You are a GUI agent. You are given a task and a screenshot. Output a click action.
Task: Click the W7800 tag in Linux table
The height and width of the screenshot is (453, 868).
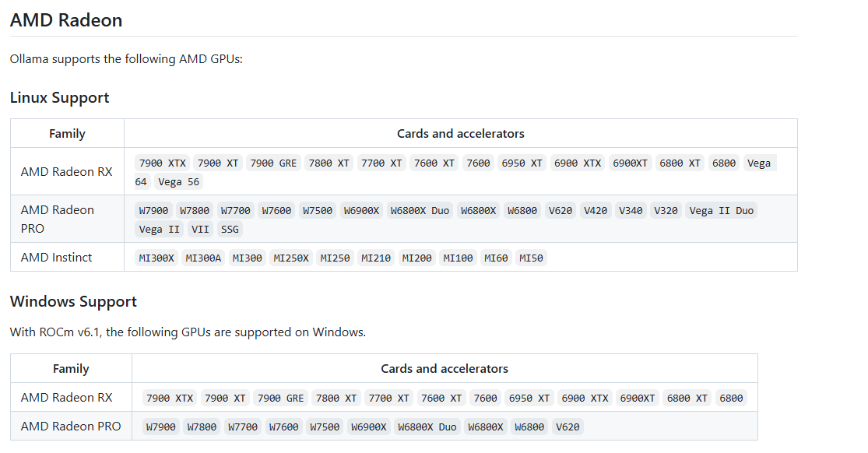195,211
